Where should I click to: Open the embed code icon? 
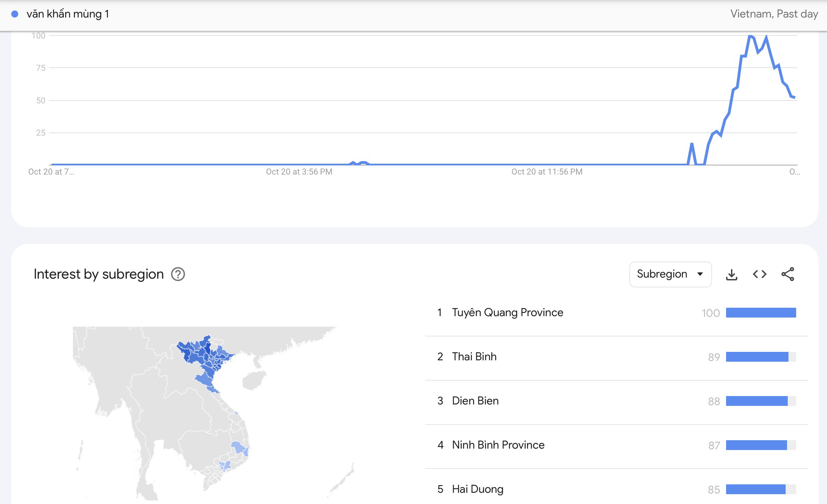point(759,274)
